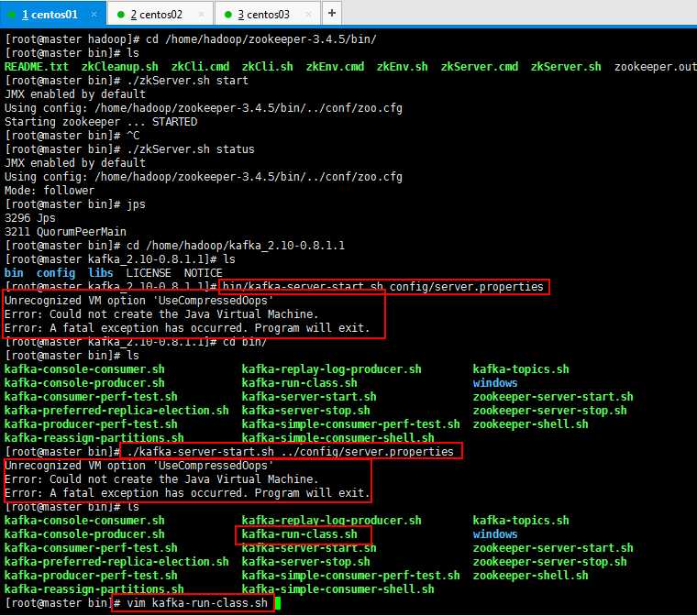Click the LICENSE file name
Viewport: 697px width, 616px height.
[x=149, y=273]
